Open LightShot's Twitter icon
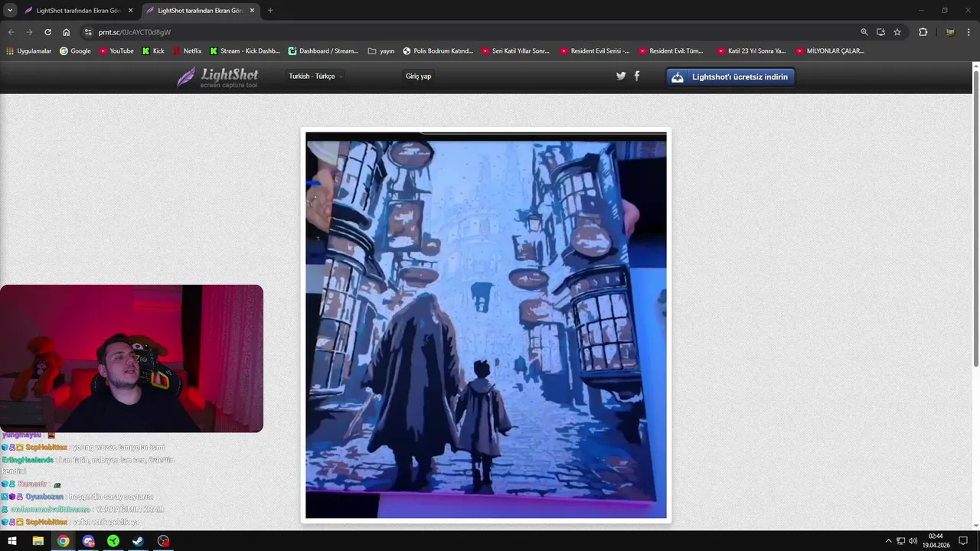This screenshot has height=551, width=980. [621, 76]
